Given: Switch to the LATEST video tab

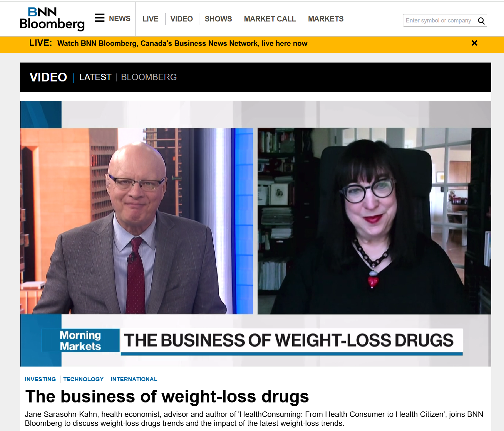Looking at the screenshot, I should pyautogui.click(x=95, y=77).
